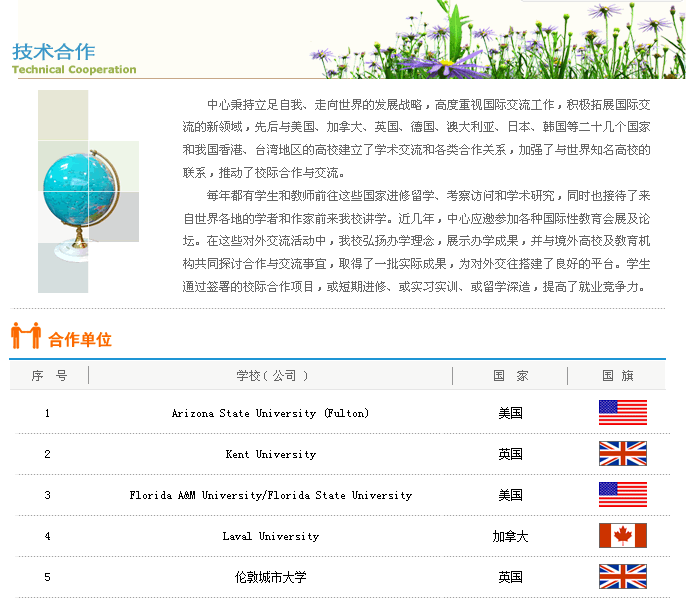Click the Kent University cell
The width and height of the screenshot is (690, 609).
click(x=271, y=454)
